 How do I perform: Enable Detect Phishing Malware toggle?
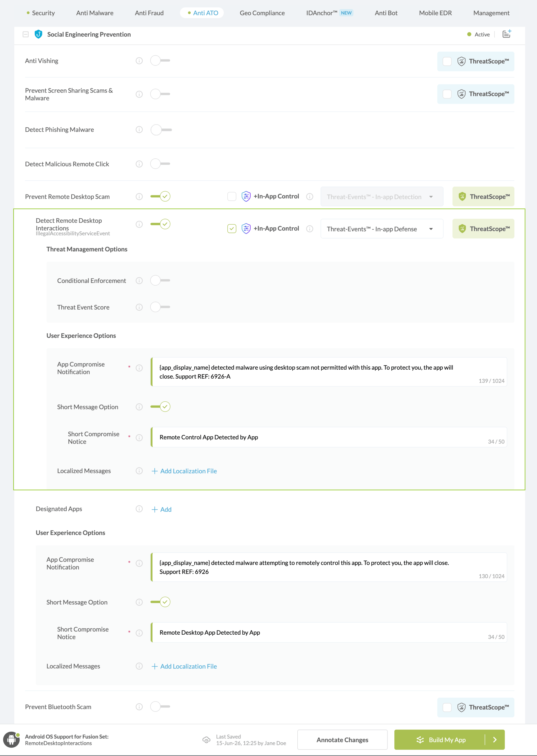pos(161,130)
